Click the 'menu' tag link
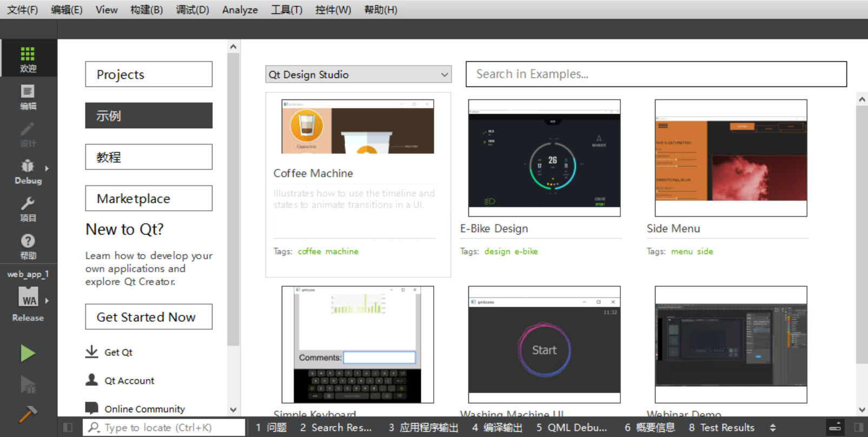 point(682,251)
